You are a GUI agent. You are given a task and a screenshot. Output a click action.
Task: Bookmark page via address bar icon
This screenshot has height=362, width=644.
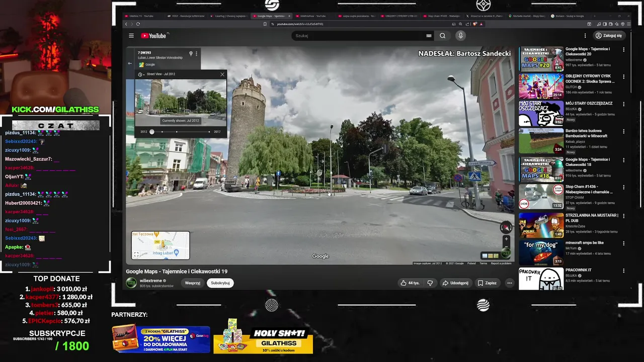265,24
